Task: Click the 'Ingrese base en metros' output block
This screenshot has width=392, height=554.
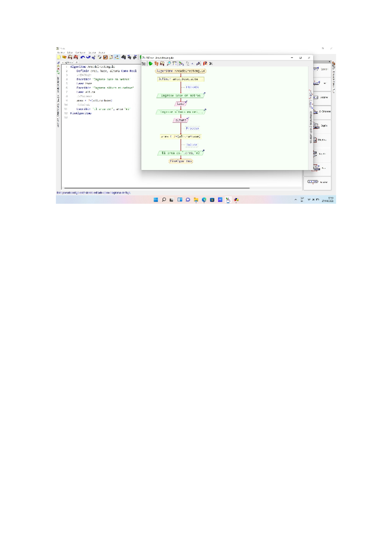Action: pos(181,96)
